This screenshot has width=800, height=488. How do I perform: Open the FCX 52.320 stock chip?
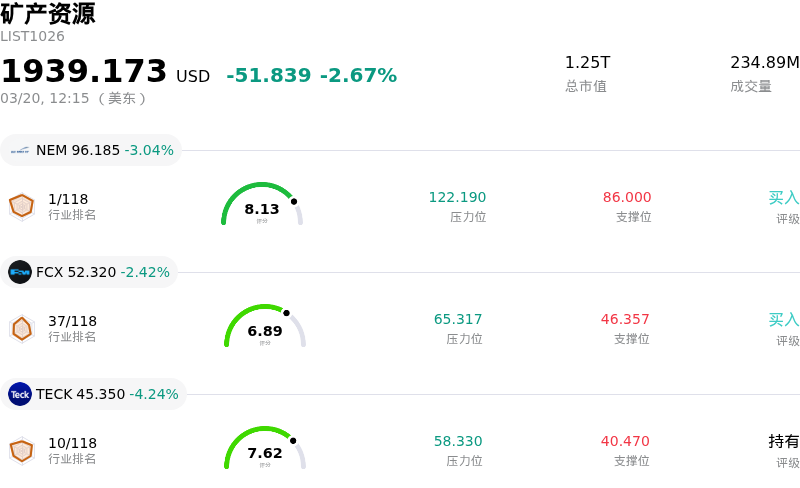tap(90, 272)
